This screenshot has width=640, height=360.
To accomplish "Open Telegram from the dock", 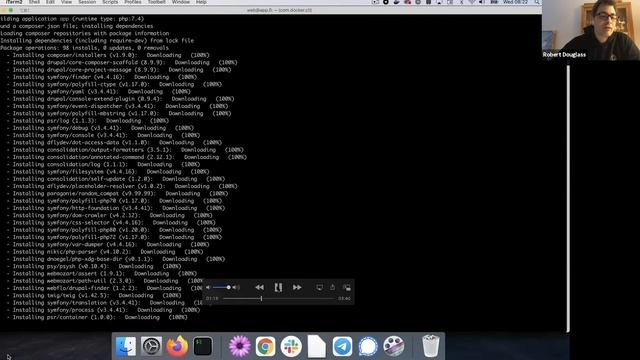I will [342, 346].
